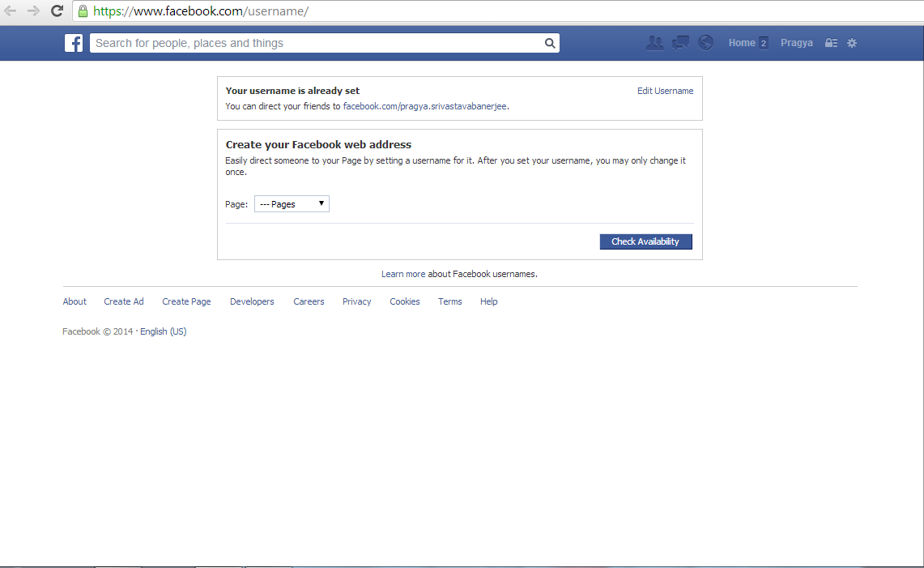Click the browser address bar URL
Viewport: 924px width, 568px height.
201,11
